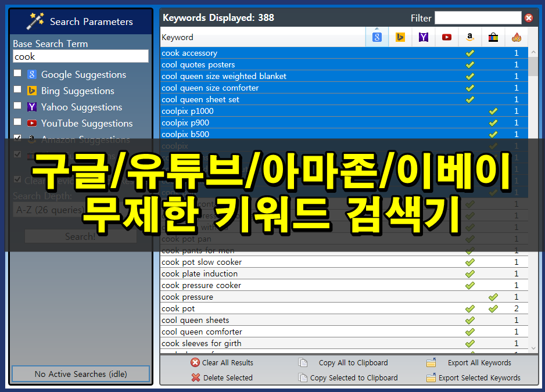The height and width of the screenshot is (392, 545).
Task: Select row 'cool queen comforter'
Action: 344,332
